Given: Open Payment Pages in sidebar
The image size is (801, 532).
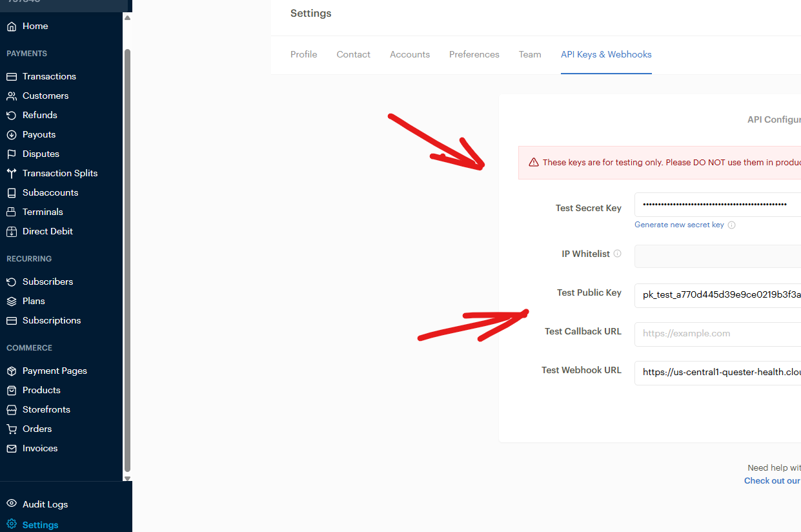Looking at the screenshot, I should click(x=54, y=371).
